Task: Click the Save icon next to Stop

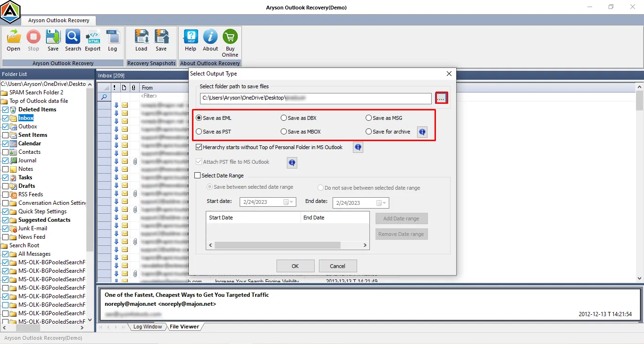Action: pyautogui.click(x=53, y=40)
